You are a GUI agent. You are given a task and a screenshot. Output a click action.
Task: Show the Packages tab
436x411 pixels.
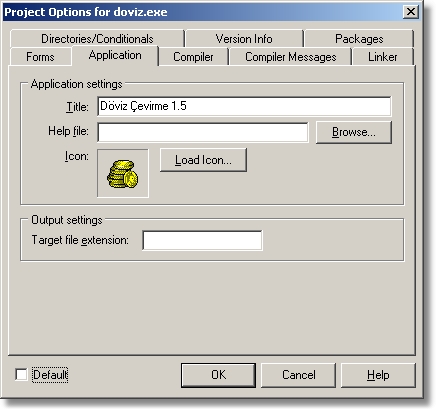point(359,39)
